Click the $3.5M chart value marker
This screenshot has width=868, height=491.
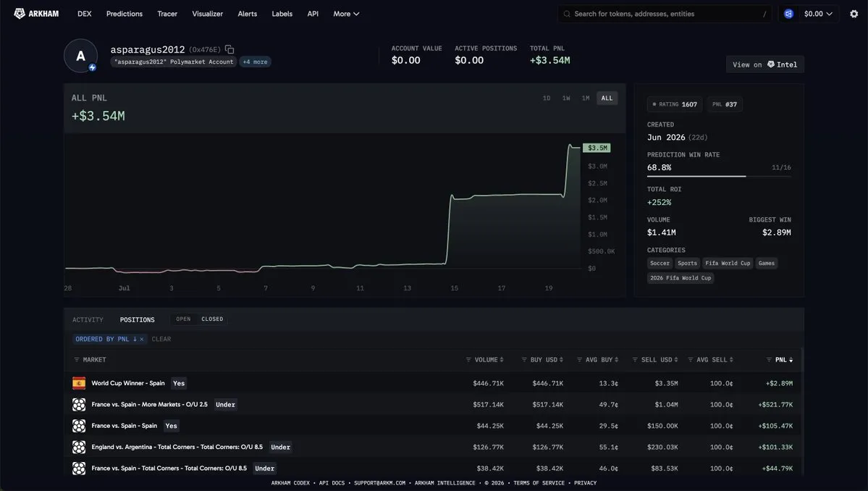[597, 148]
